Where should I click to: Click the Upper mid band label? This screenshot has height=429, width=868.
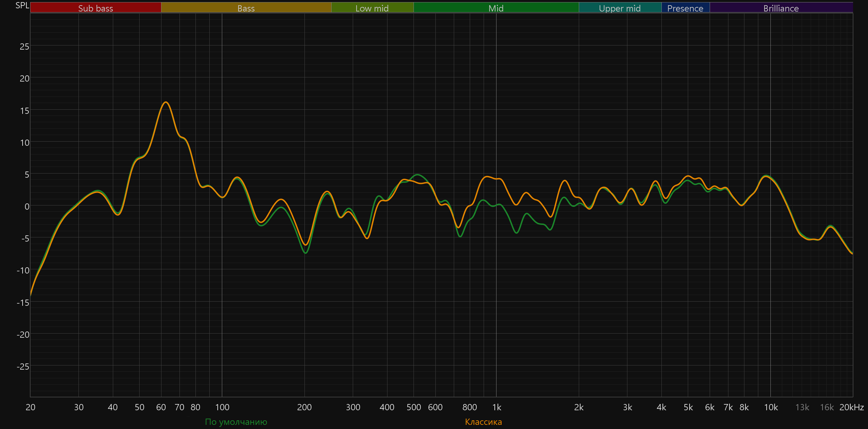(x=620, y=8)
